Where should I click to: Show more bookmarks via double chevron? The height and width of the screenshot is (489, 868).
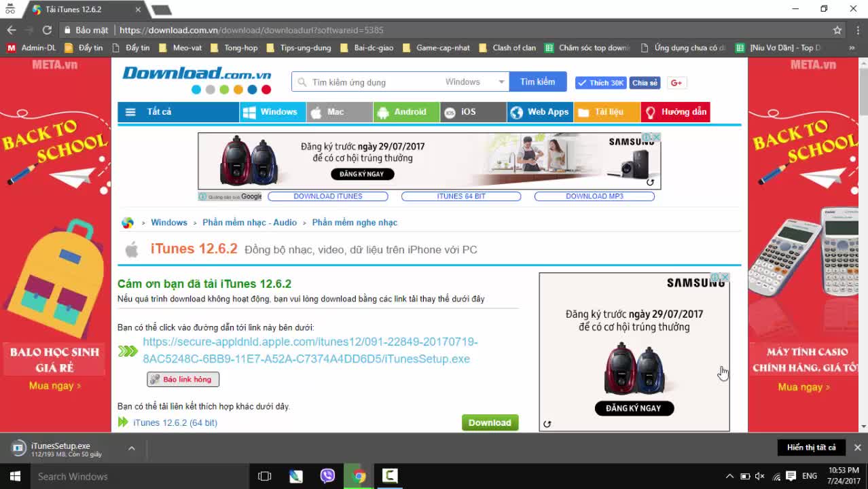click(x=852, y=48)
